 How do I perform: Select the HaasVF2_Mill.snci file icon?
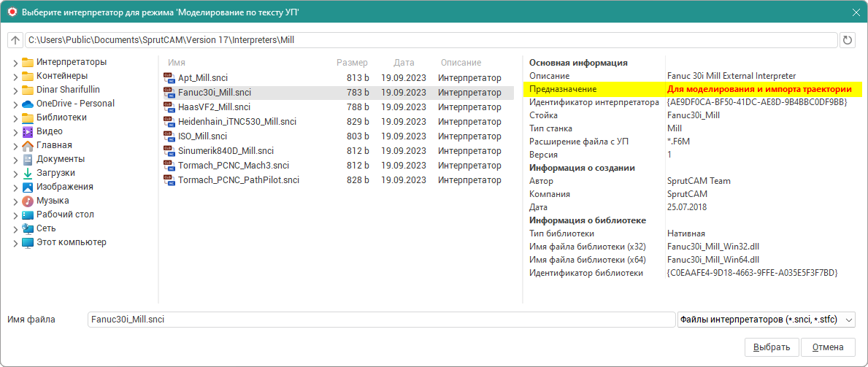coord(169,107)
